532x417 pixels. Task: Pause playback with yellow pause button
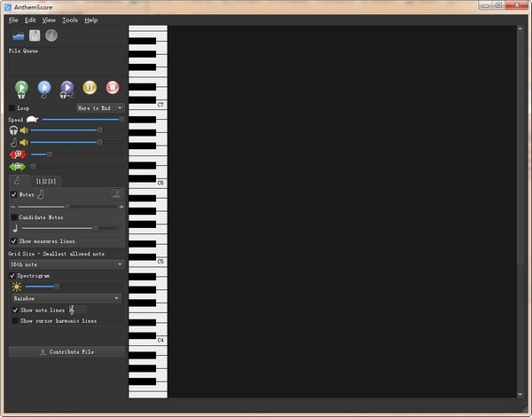pyautogui.click(x=90, y=88)
